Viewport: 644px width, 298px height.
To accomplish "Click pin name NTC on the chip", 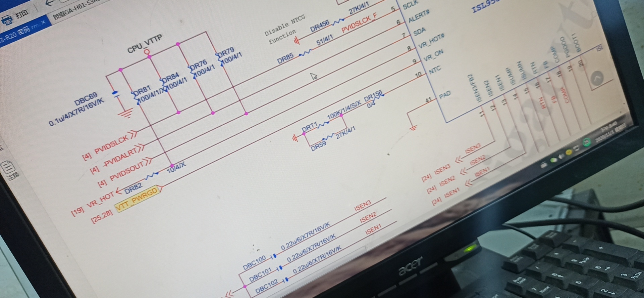I will pos(435,71).
